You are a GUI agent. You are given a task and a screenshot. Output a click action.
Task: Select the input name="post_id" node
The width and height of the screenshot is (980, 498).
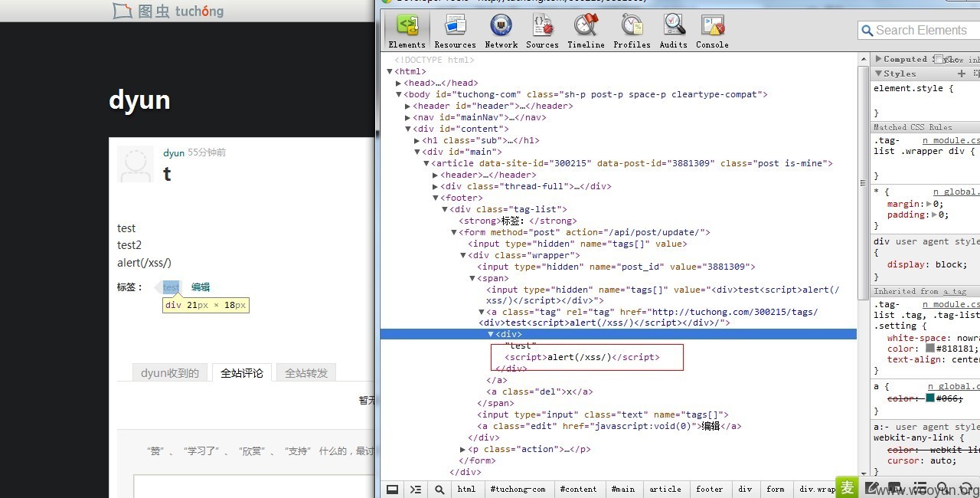[616, 267]
